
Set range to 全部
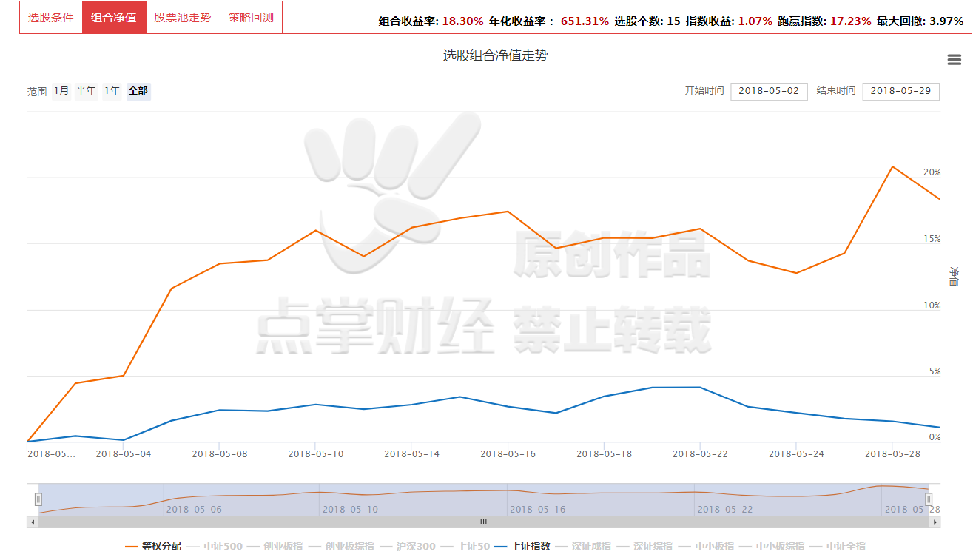coord(138,91)
